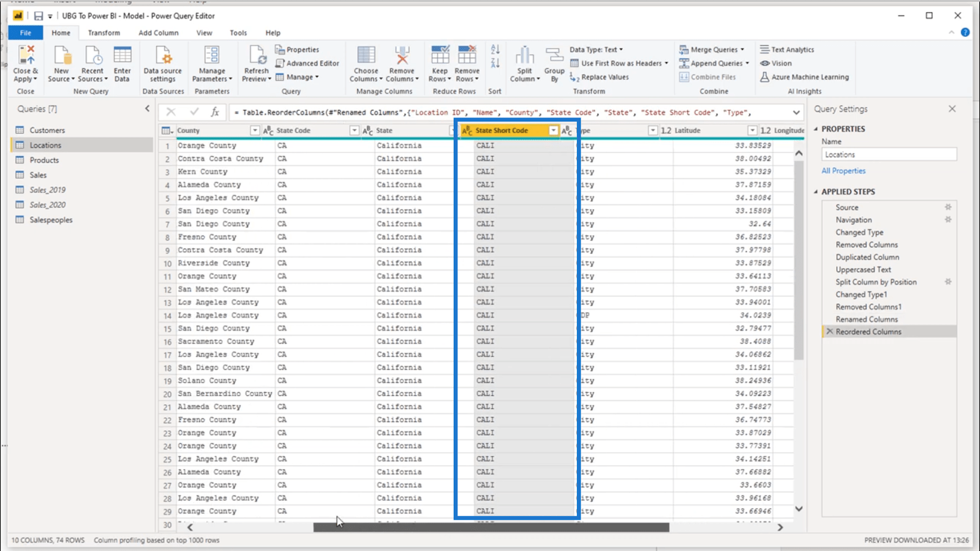Open query Properties

[x=297, y=50]
